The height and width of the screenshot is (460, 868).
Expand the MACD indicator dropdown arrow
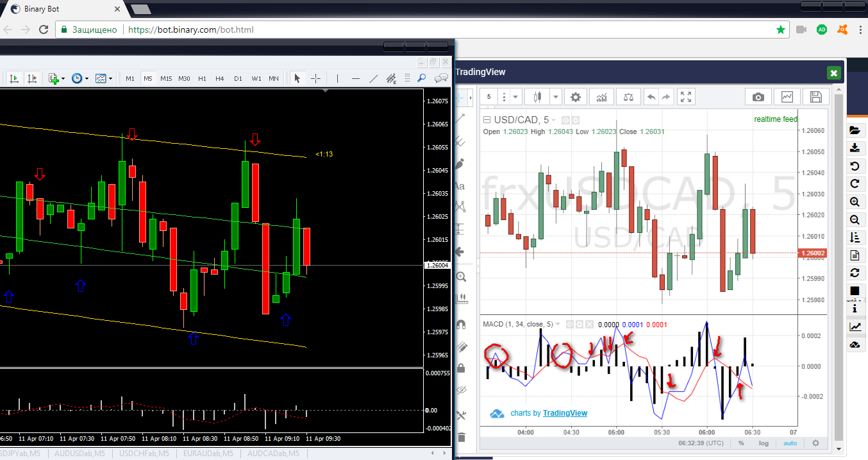pos(558,324)
